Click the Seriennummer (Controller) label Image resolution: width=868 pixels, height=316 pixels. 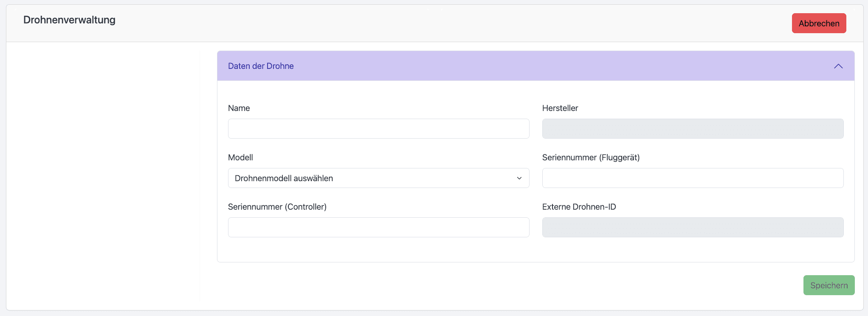pos(277,207)
